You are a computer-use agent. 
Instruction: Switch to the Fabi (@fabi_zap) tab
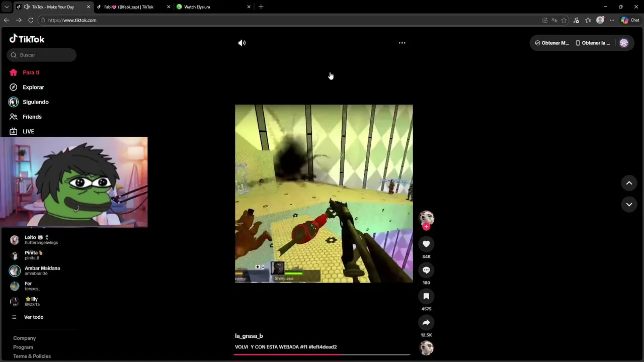(x=134, y=7)
